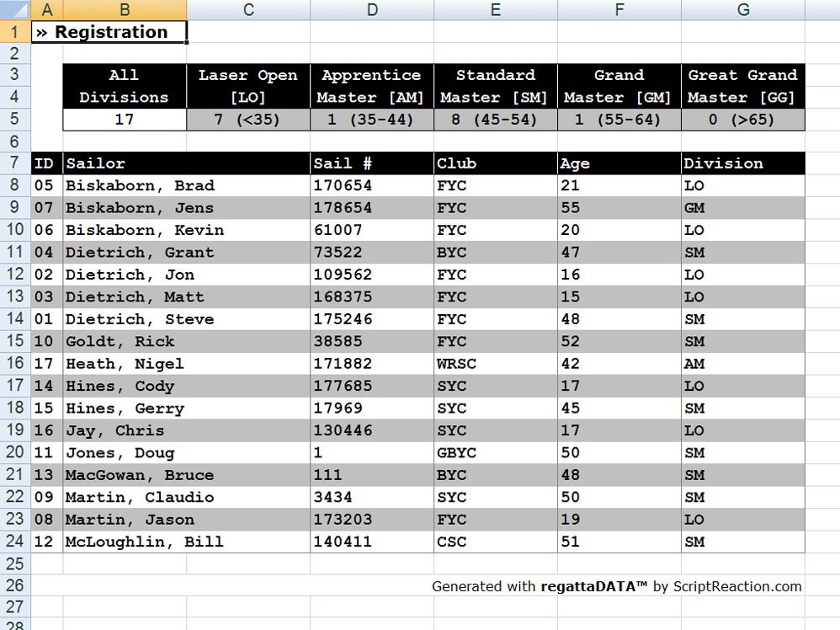Select column D header

(372, 9)
